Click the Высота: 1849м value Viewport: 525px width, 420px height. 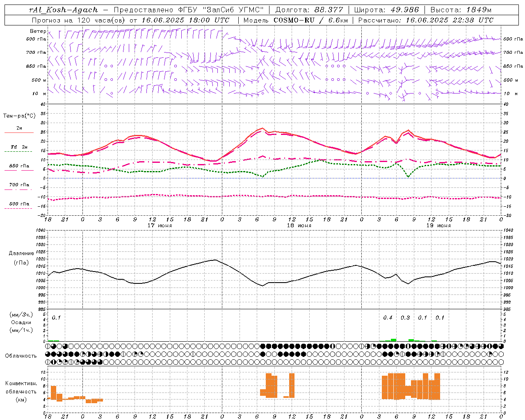[x=461, y=10]
